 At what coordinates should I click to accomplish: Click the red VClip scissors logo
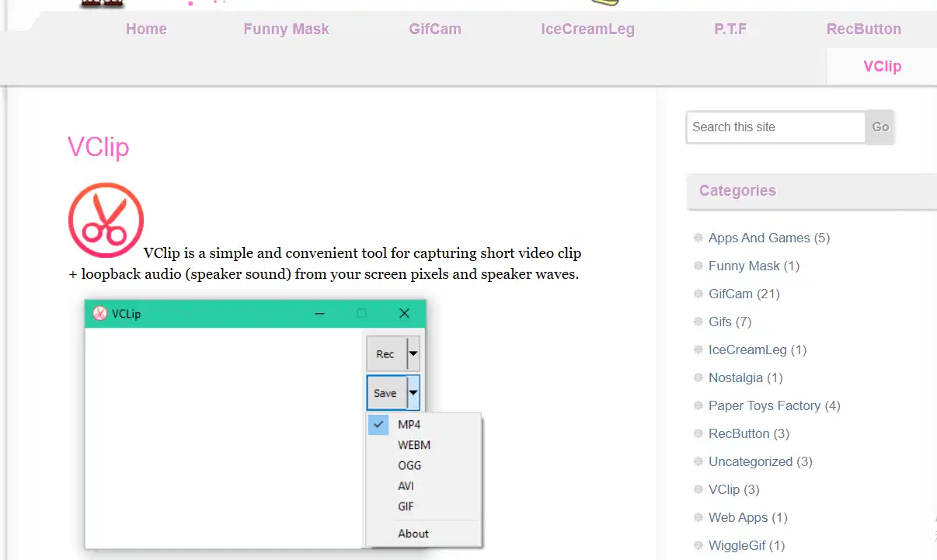[106, 220]
